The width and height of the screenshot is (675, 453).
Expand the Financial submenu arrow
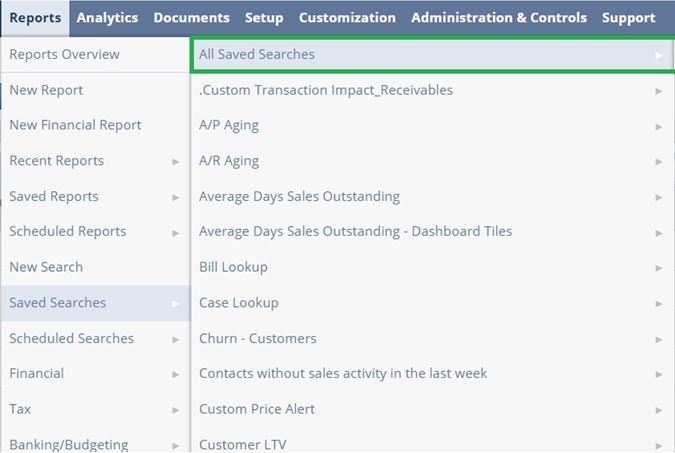tap(175, 374)
